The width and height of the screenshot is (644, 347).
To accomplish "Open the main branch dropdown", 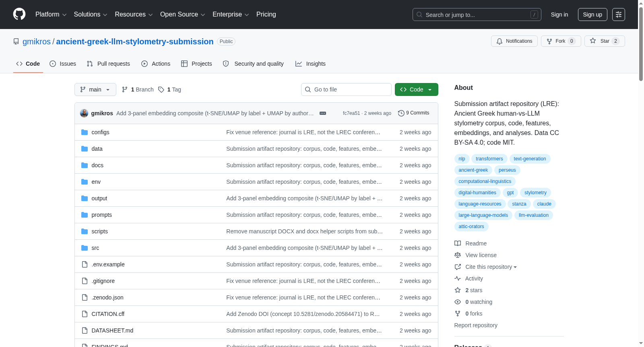I will tap(95, 89).
